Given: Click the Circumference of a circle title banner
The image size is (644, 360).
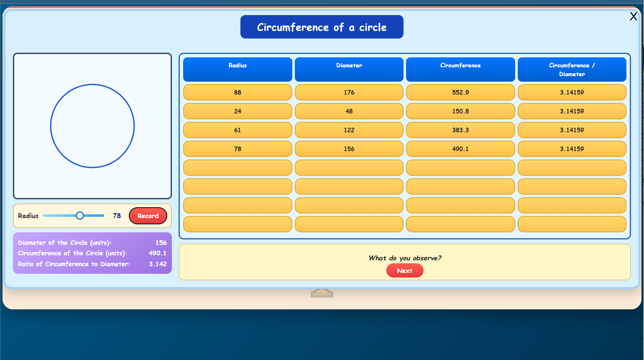Looking at the screenshot, I should point(322,26).
